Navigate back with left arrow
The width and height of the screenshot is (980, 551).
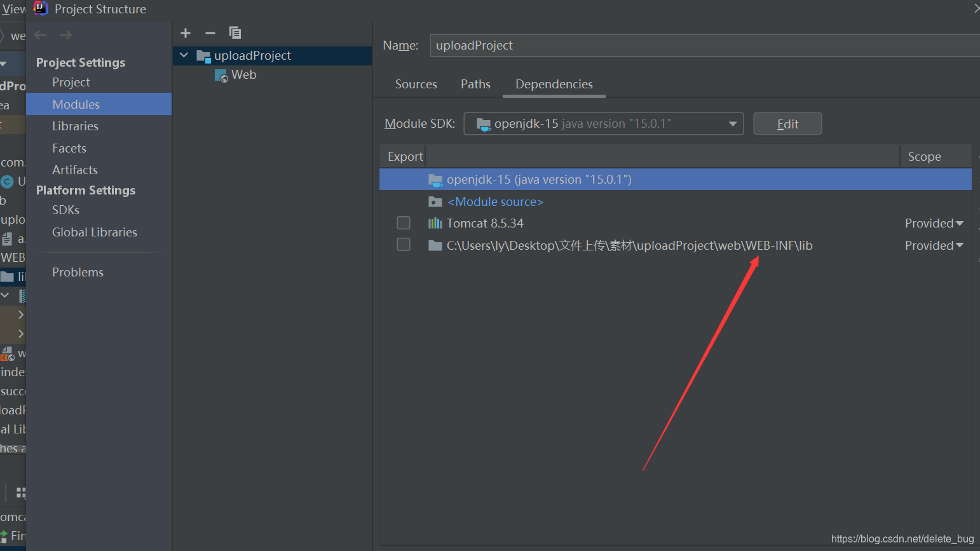pyautogui.click(x=41, y=35)
